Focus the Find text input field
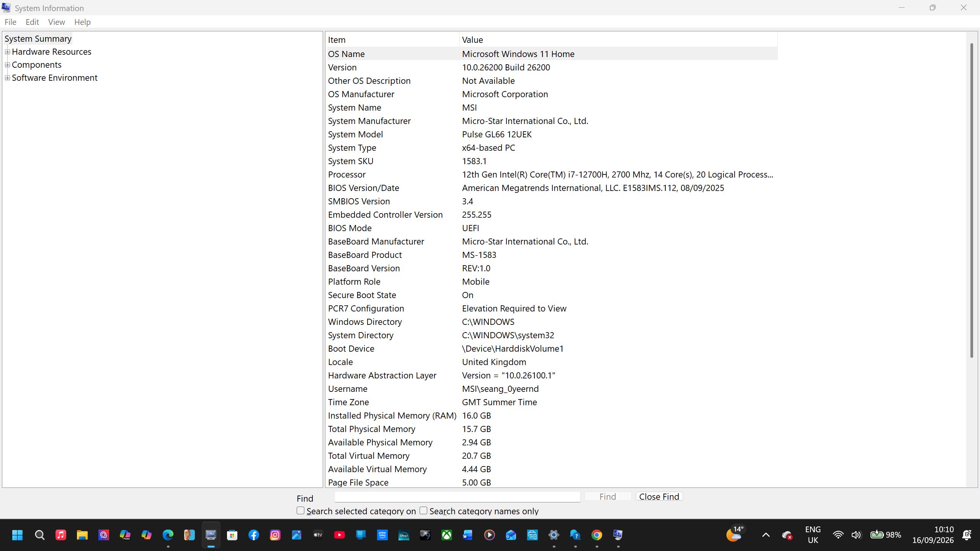Screen dimensions: 980x551 [x=457, y=497]
